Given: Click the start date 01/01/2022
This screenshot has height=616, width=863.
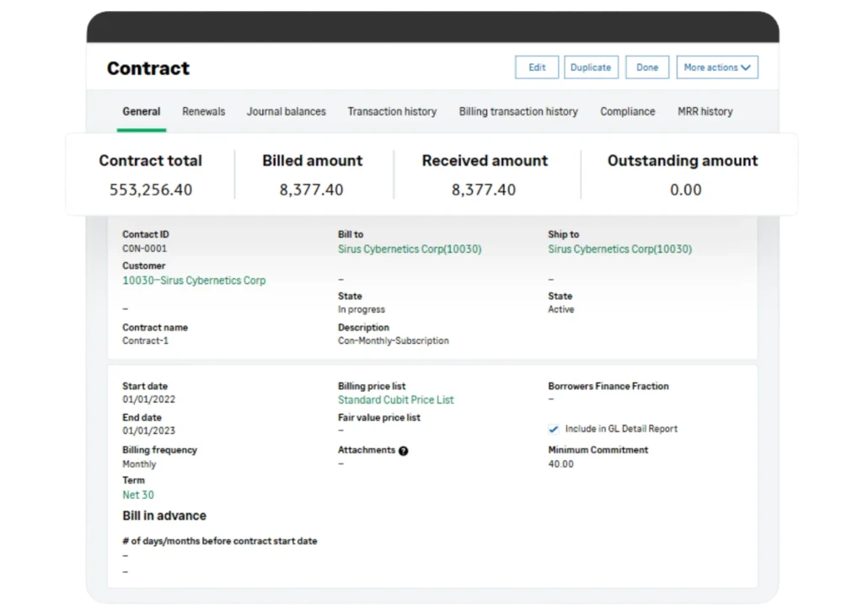Looking at the screenshot, I should tap(148, 399).
